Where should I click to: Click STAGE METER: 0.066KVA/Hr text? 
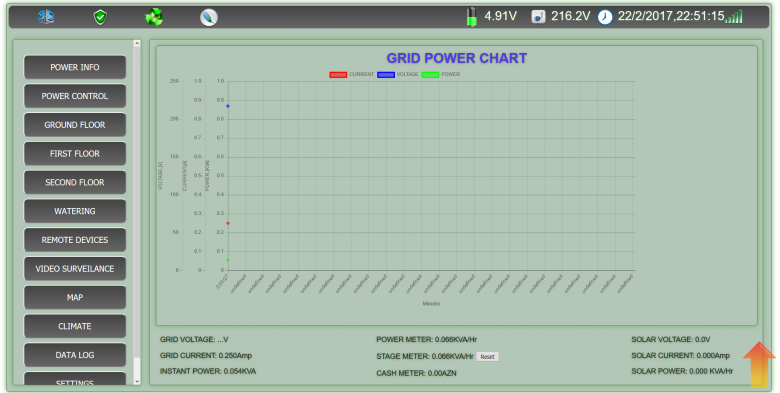click(x=425, y=356)
